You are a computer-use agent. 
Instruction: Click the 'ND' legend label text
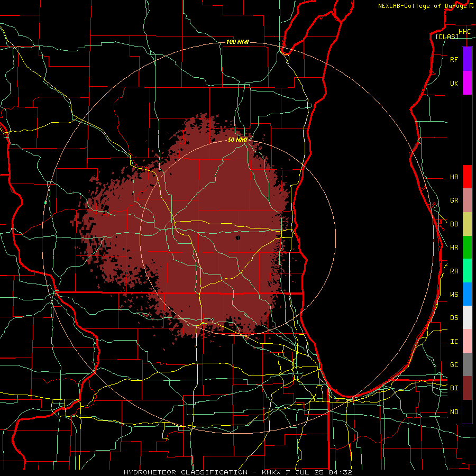[454, 411]
